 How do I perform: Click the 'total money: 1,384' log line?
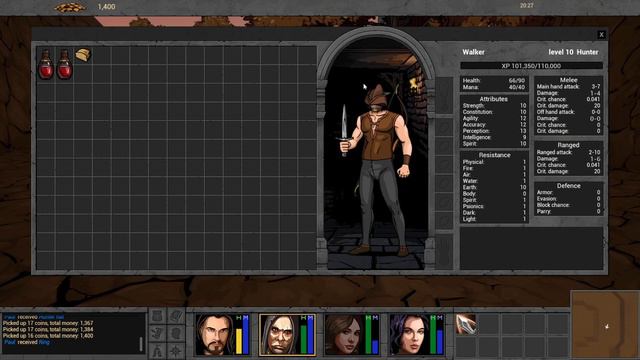point(48,329)
